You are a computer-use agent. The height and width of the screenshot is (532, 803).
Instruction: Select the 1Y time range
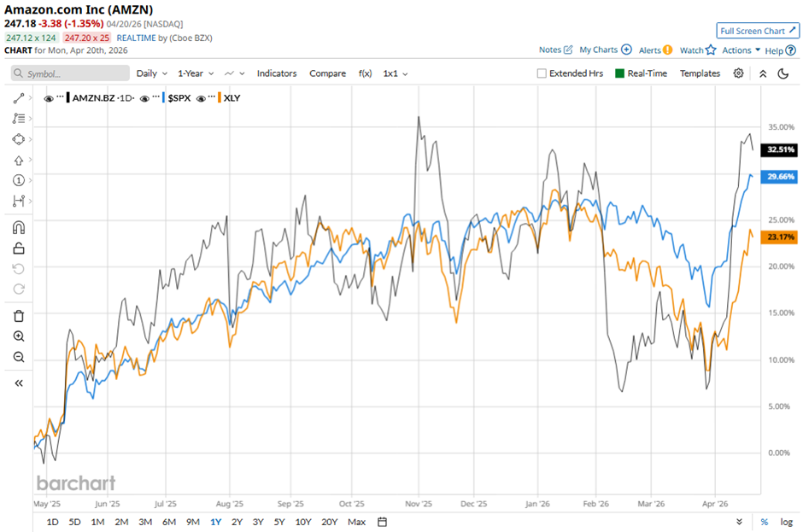click(x=215, y=522)
